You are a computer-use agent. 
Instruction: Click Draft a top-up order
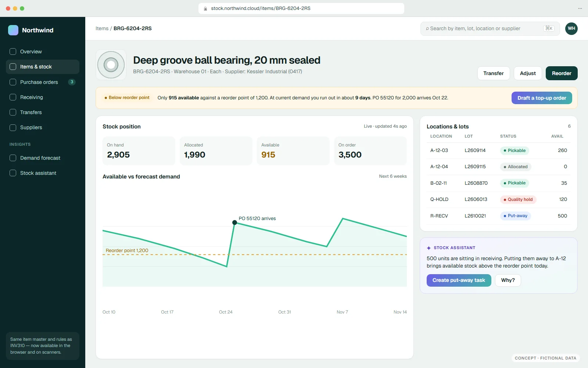tap(542, 98)
